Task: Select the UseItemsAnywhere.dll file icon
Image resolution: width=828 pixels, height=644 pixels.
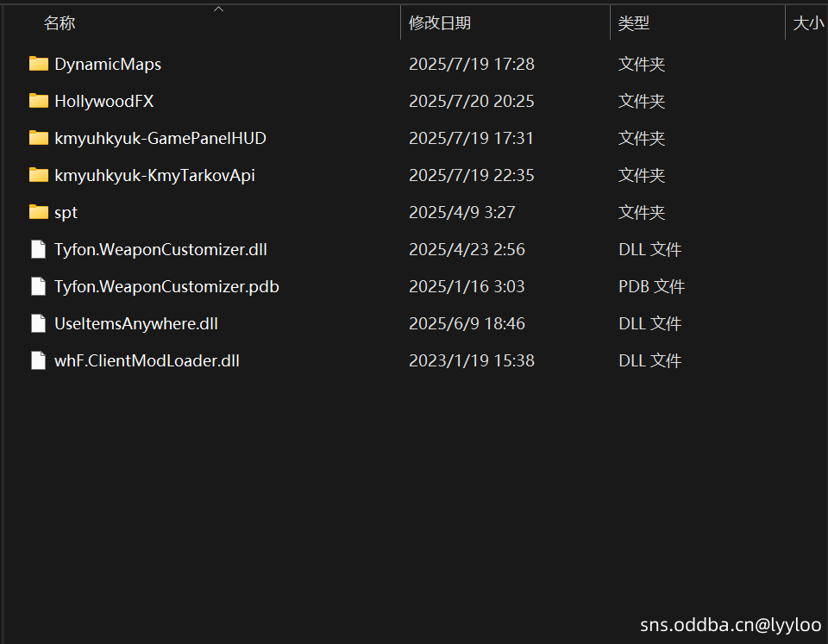Action: click(x=39, y=323)
